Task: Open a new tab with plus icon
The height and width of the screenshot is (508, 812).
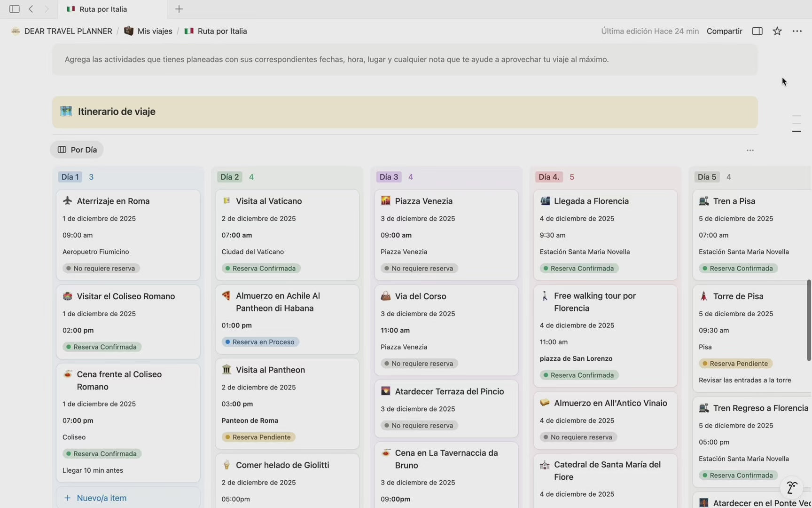Action: coord(179,9)
